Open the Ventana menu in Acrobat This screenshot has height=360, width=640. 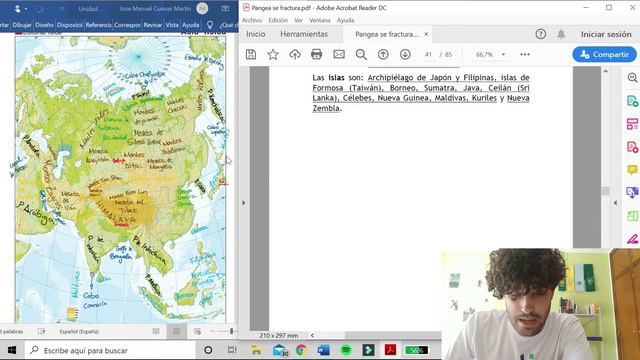(320, 20)
